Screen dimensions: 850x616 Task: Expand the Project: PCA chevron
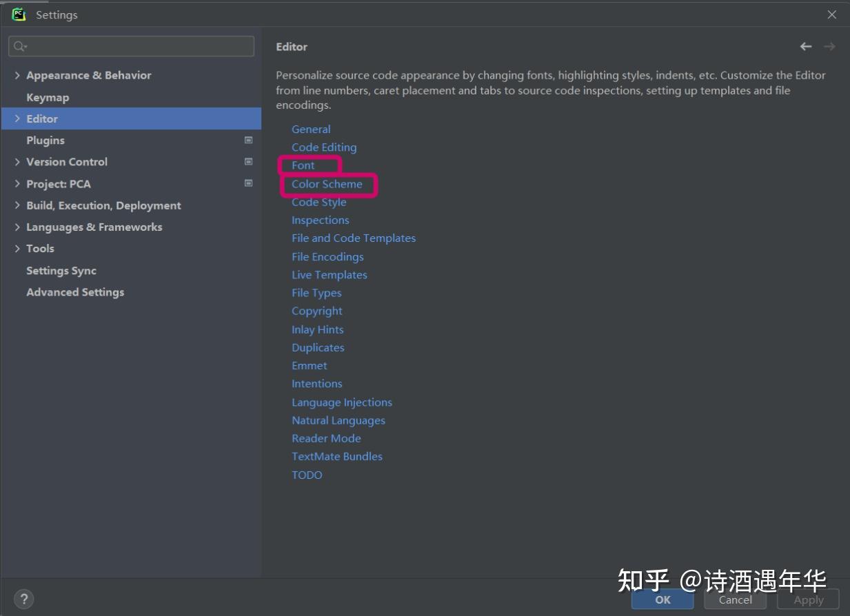[x=17, y=184]
